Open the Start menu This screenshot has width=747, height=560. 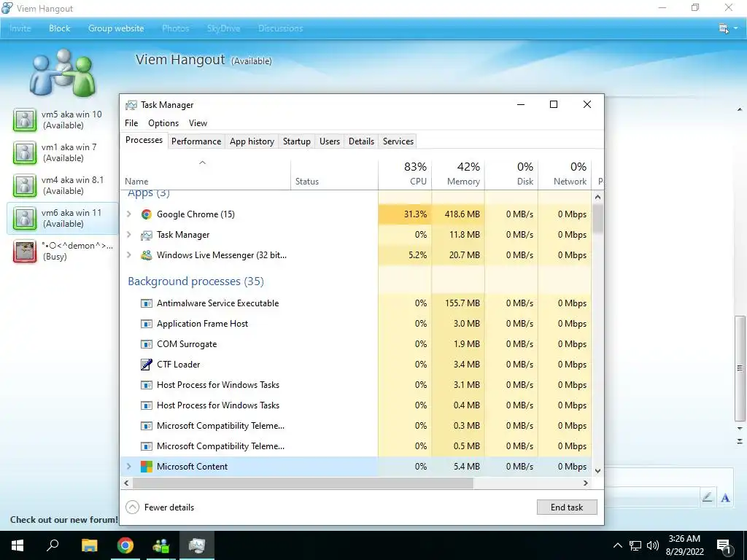pyautogui.click(x=18, y=545)
